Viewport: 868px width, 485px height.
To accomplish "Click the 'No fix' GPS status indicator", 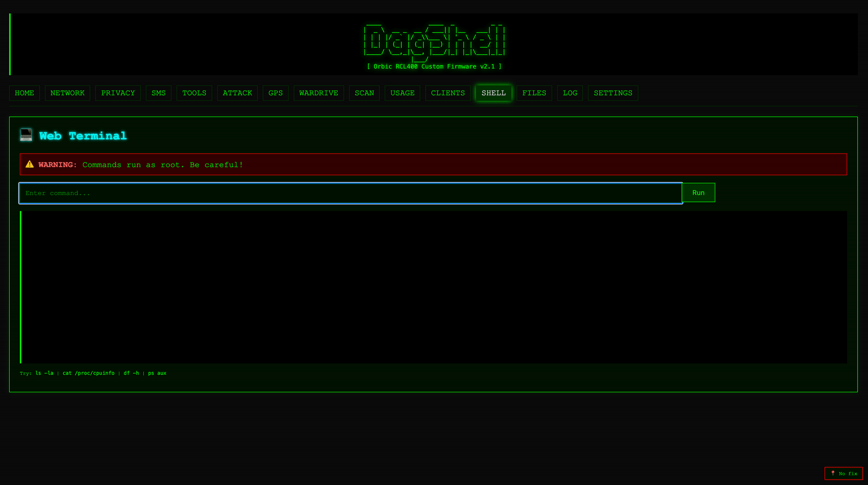I will coord(843,473).
